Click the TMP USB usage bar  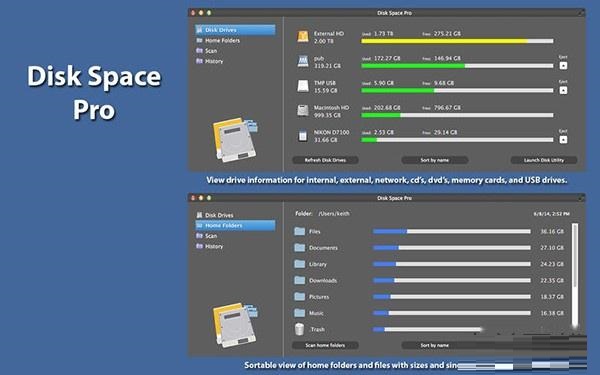(457, 91)
